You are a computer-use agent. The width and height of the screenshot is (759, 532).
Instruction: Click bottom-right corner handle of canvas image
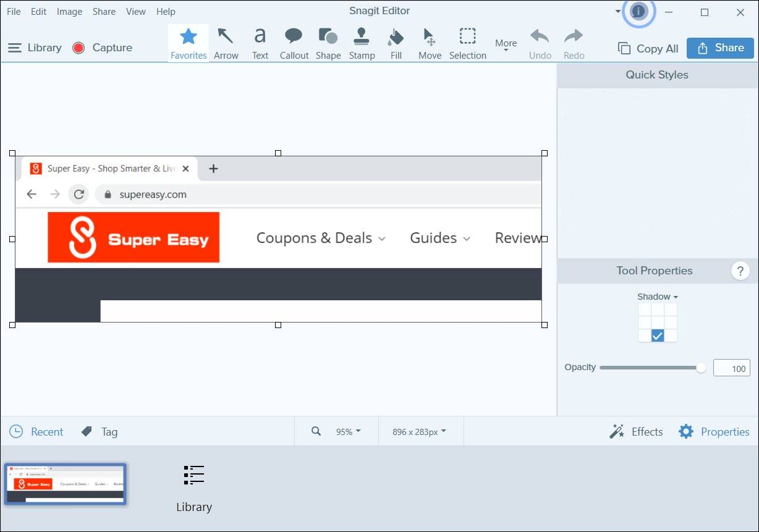pyautogui.click(x=545, y=325)
